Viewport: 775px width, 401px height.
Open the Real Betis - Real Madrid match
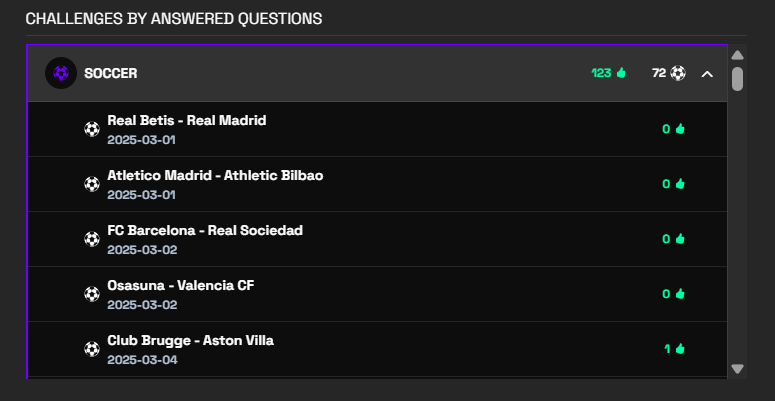pos(378,129)
